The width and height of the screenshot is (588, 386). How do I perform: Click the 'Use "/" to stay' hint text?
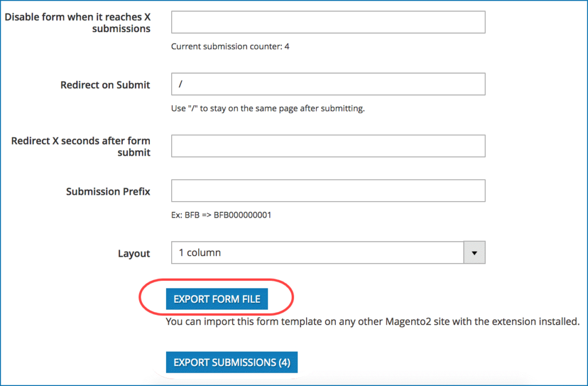(268, 108)
